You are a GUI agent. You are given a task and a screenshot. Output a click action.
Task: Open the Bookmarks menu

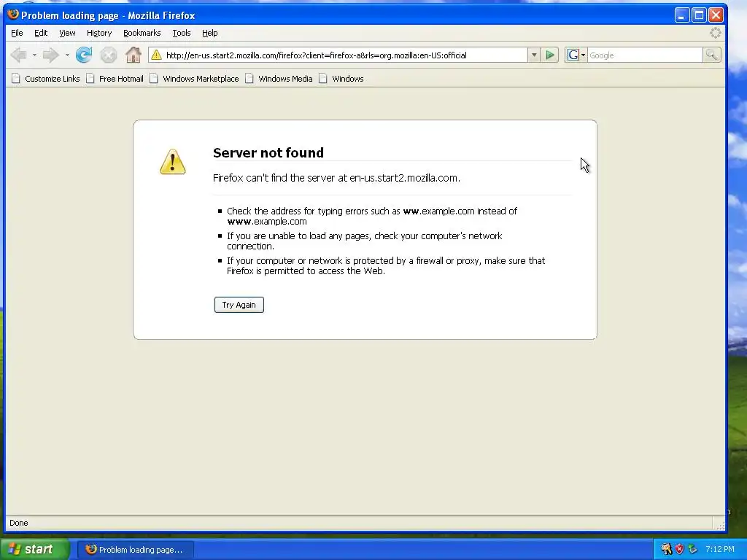[142, 33]
